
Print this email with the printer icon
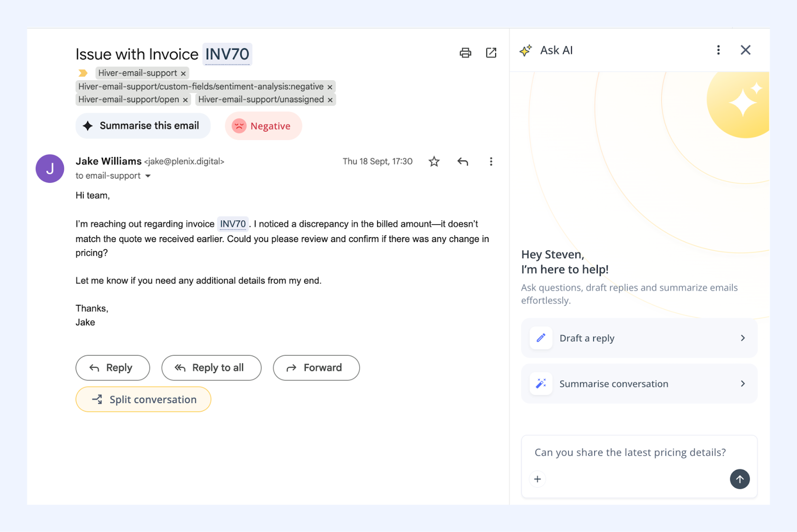pyautogui.click(x=465, y=53)
